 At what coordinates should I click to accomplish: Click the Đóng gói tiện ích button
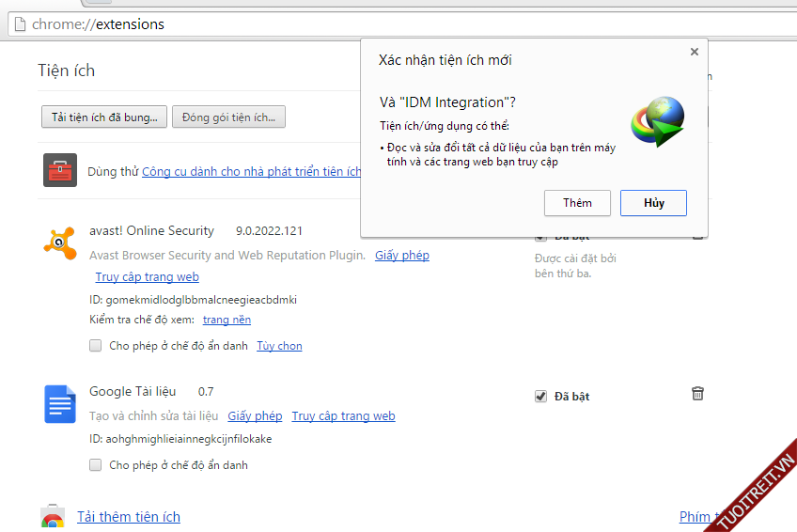(x=228, y=117)
